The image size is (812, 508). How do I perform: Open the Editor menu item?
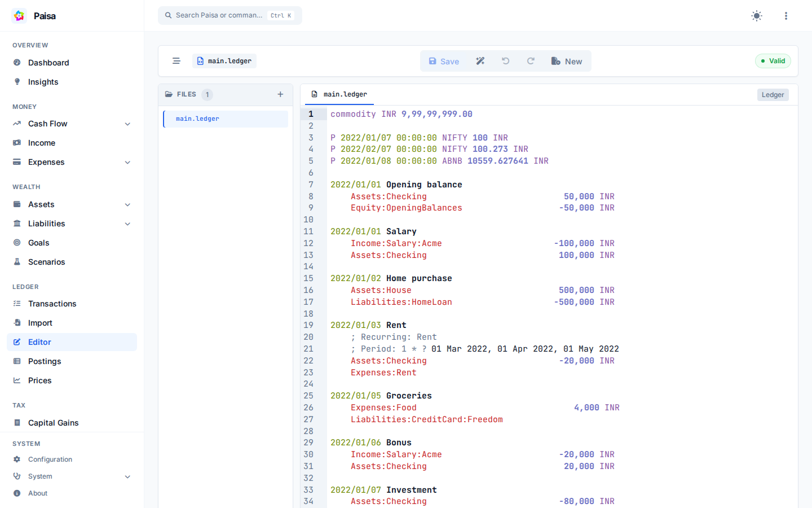72,342
